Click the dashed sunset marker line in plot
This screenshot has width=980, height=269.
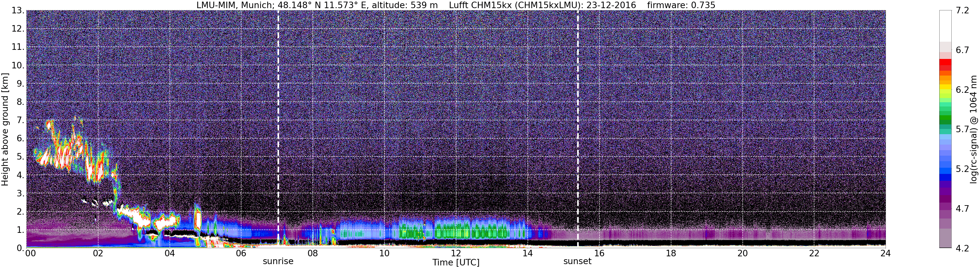tap(577, 129)
